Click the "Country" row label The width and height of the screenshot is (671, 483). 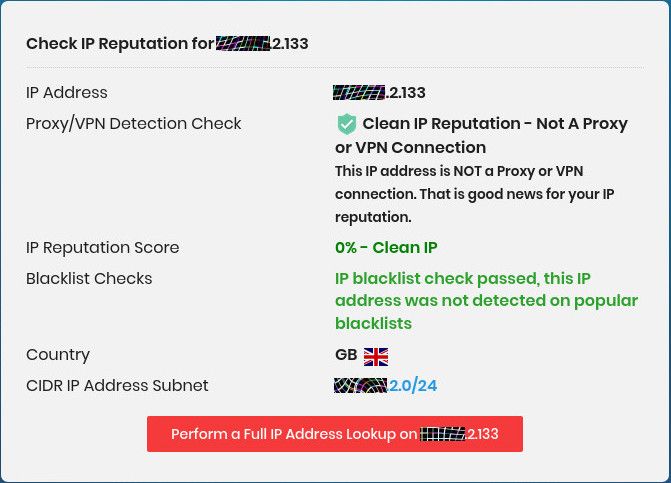click(58, 355)
